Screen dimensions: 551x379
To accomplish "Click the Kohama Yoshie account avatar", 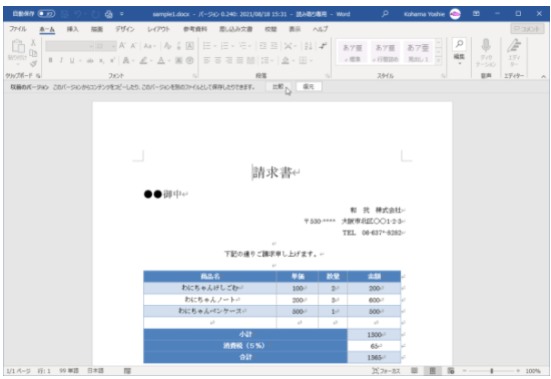I will (x=455, y=14).
